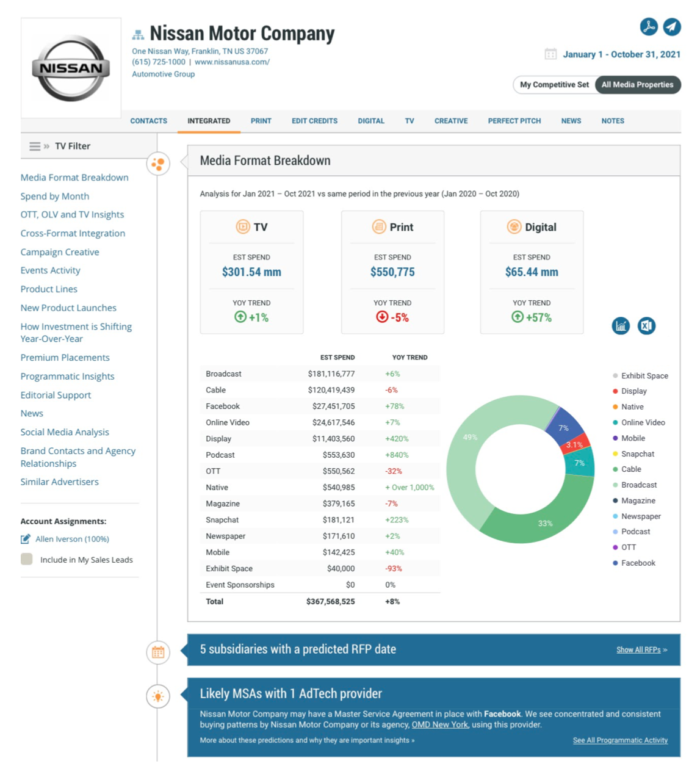Go to Campaign Creative section
The width and height of the screenshot is (700, 780).
[60, 252]
